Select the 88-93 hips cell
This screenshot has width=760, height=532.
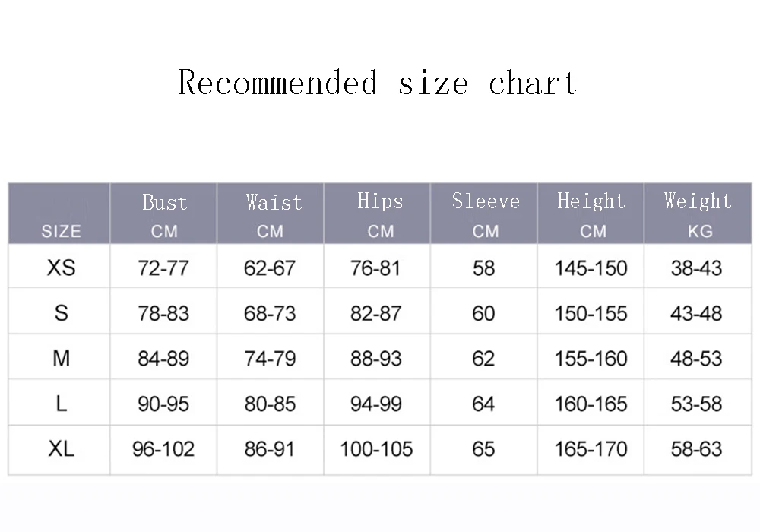pos(376,359)
